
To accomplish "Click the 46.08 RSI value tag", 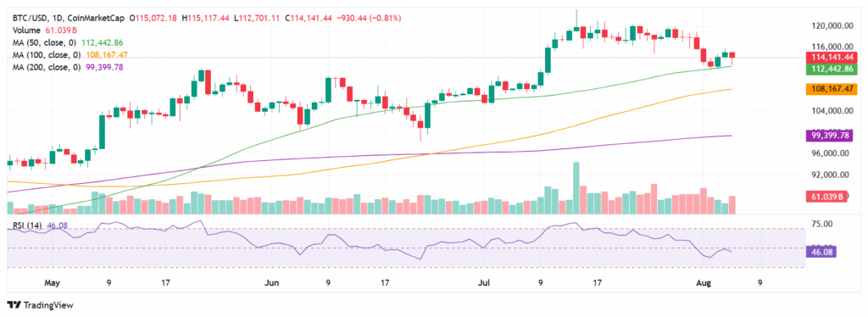I will click(822, 253).
